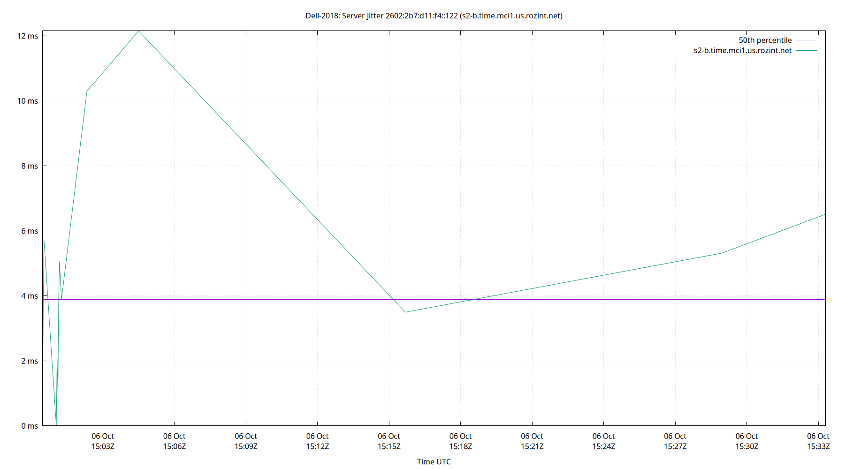Click the 15:33Z tick label
868x469 pixels.
click(819, 446)
